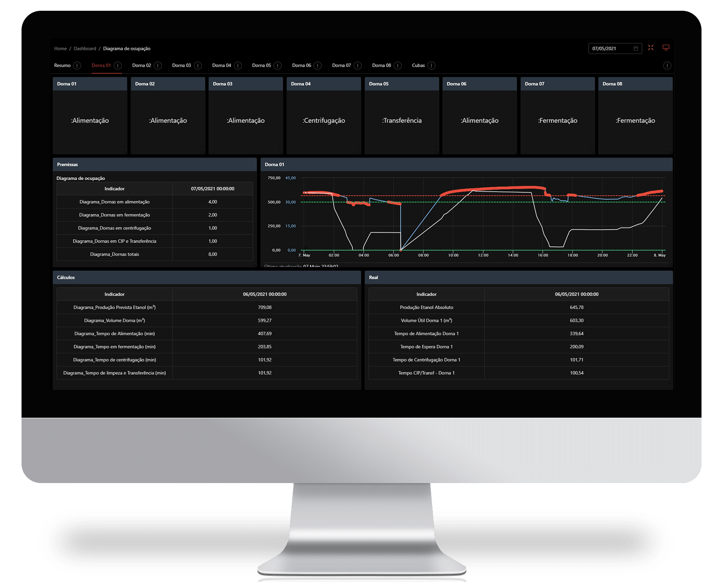Click the Cálculos panel header
Image resolution: width=728 pixels, height=582 pixels.
coord(207,277)
